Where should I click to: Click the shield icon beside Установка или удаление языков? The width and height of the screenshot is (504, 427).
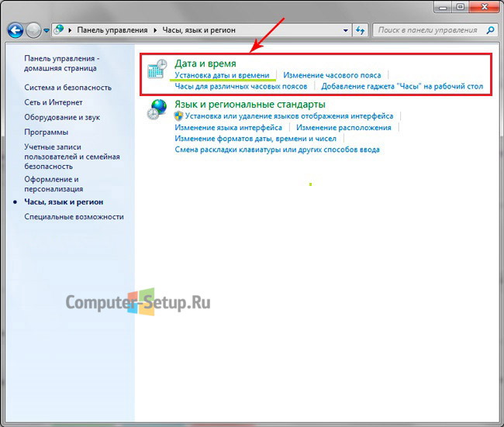tap(178, 116)
